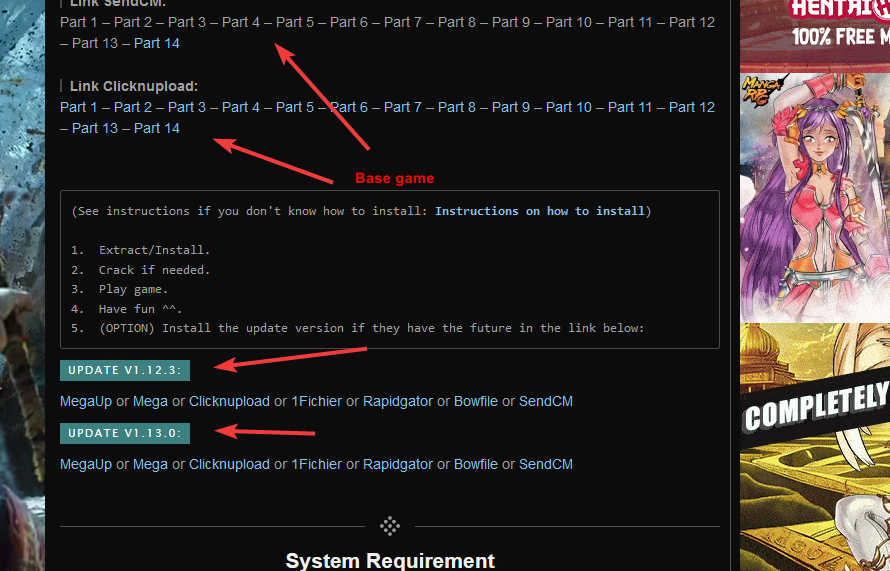Click Rapidgator link for Update V1.12.3
Viewport: 890px width, 571px height.
398,401
